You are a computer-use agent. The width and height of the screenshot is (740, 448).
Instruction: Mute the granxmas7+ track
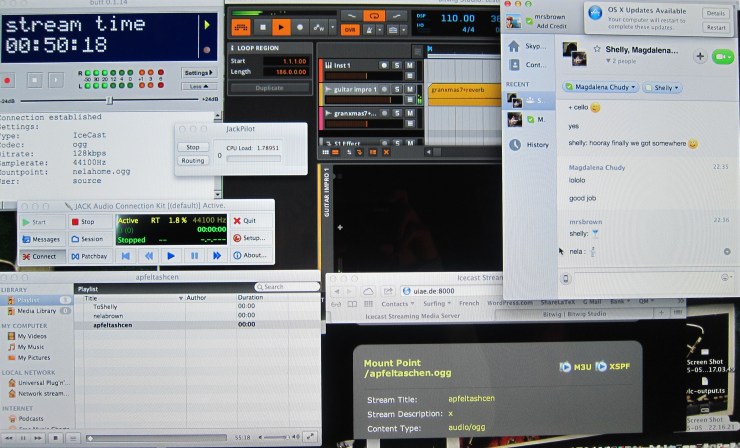(x=410, y=113)
